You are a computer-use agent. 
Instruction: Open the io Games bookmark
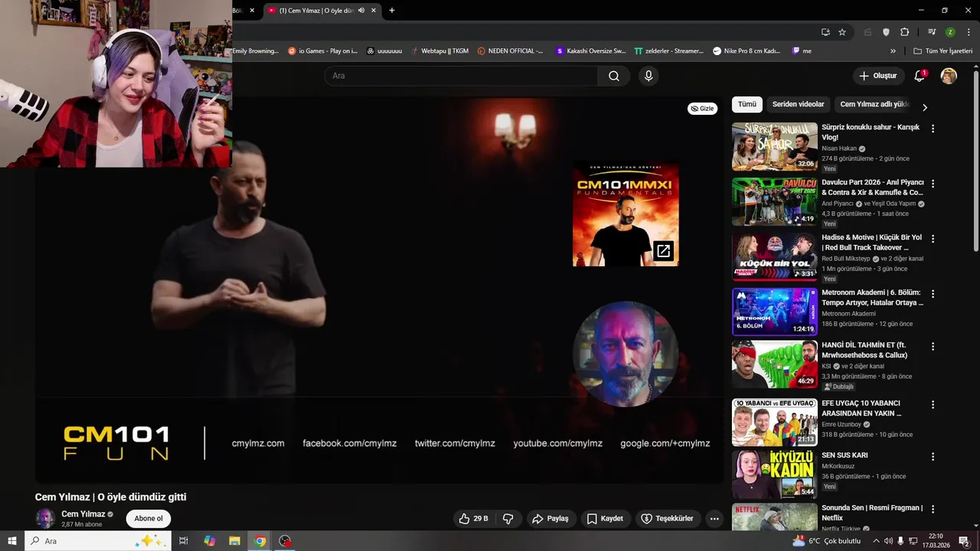tap(322, 51)
